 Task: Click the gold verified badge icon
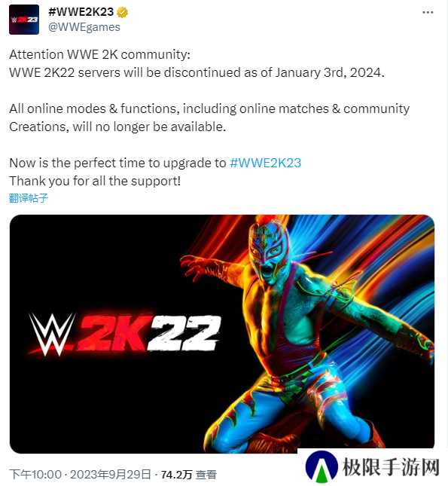pyautogui.click(x=123, y=12)
